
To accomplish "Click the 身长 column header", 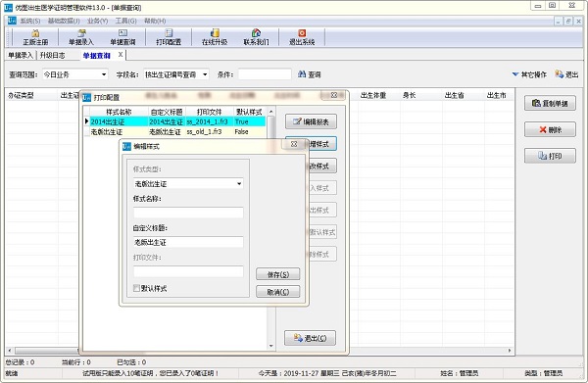I will pos(409,96).
